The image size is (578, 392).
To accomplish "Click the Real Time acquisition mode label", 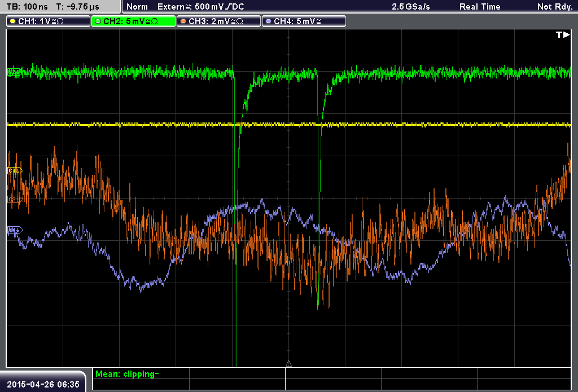I will tap(480, 7).
